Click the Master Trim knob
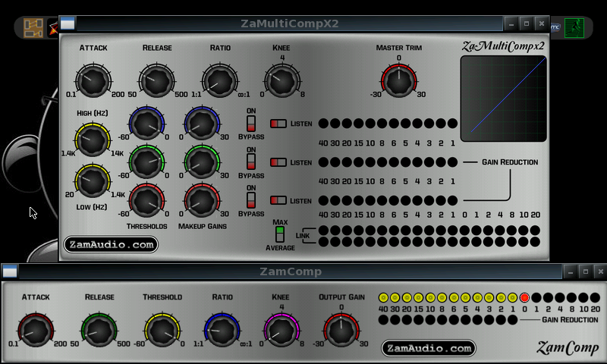This screenshot has height=364, width=607. coord(398,80)
